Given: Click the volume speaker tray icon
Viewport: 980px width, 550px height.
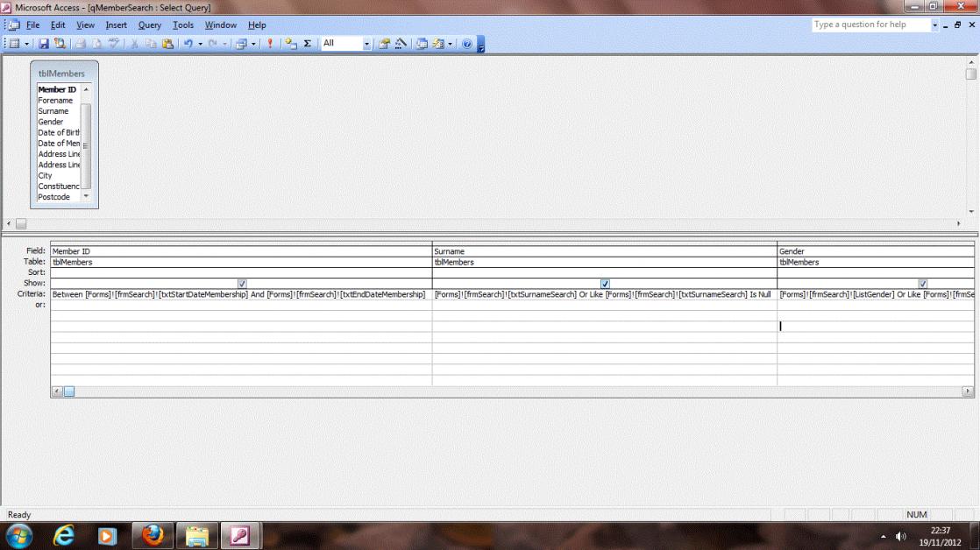Looking at the screenshot, I should point(900,536).
